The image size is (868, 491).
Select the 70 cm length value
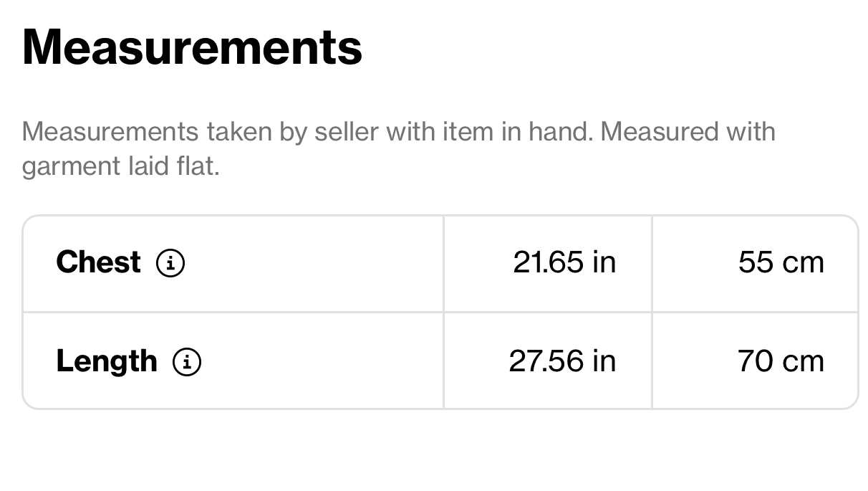pos(781,361)
